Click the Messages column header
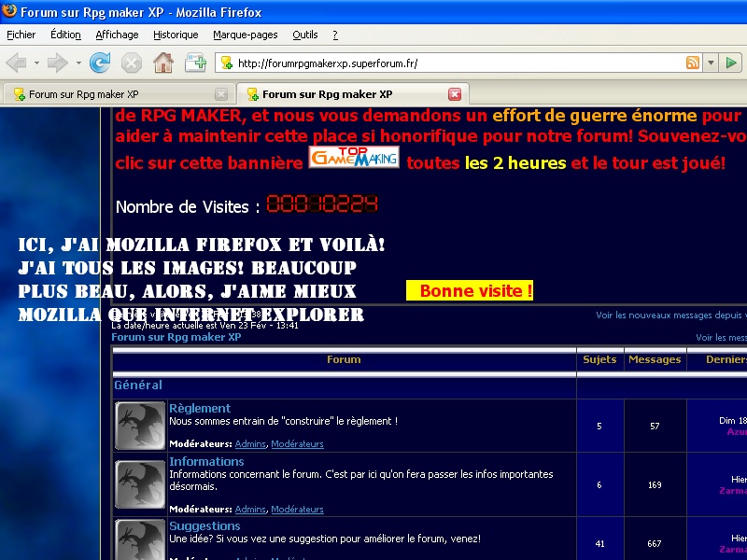Image resolution: width=747 pixels, height=560 pixels. coord(655,359)
